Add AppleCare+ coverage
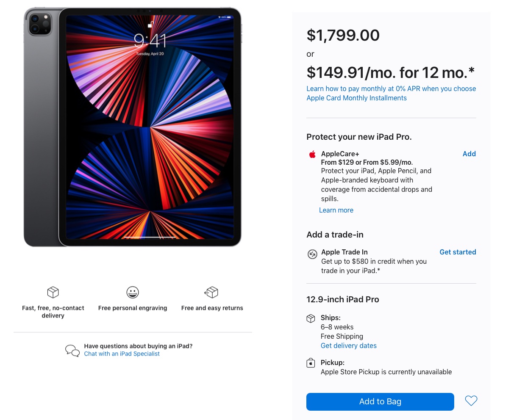This screenshot has height=420, width=511. coord(469,154)
